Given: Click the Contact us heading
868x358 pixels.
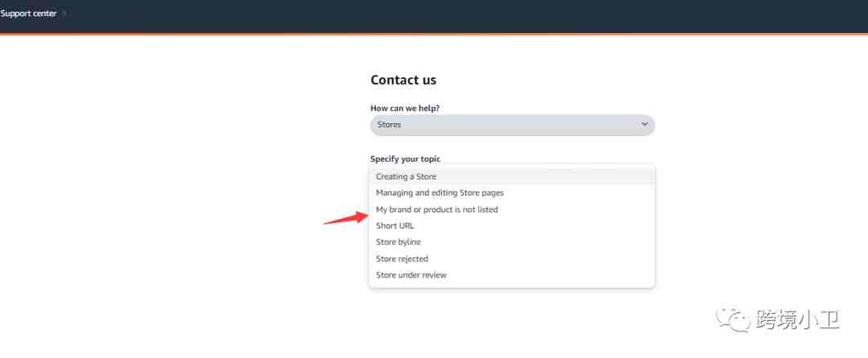Looking at the screenshot, I should click(403, 80).
